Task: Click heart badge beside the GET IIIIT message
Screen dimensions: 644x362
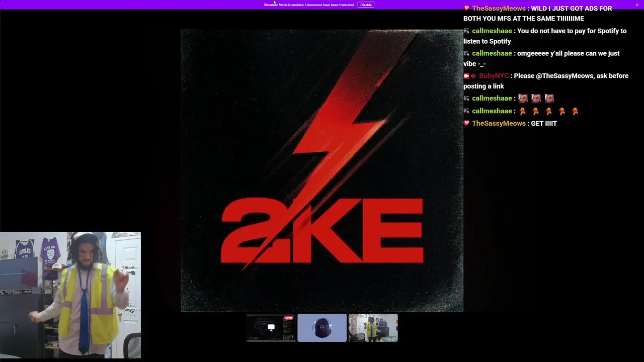Action: point(466,123)
